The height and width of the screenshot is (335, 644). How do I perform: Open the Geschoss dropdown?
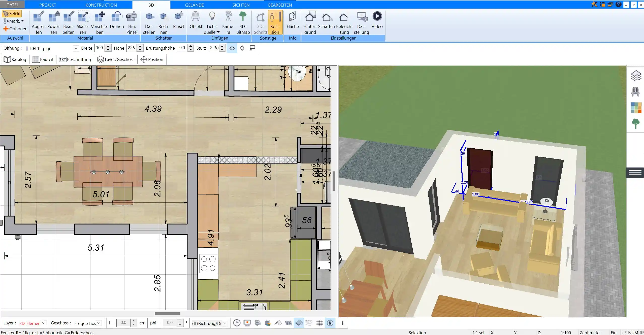point(99,323)
